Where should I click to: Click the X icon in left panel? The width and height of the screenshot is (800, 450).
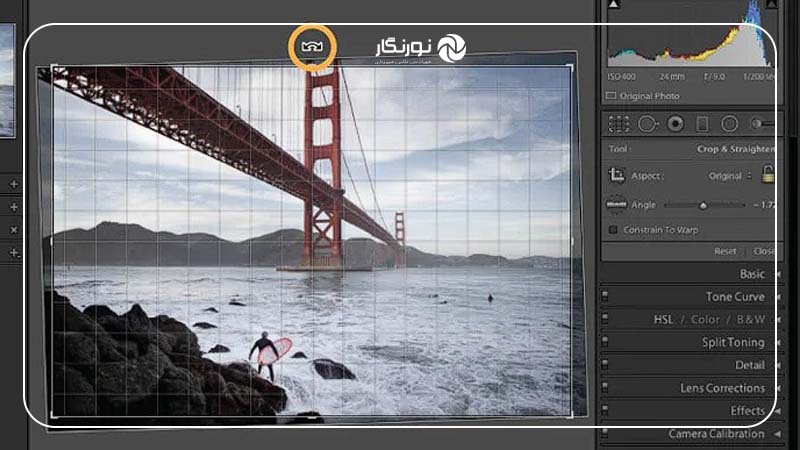(x=14, y=230)
